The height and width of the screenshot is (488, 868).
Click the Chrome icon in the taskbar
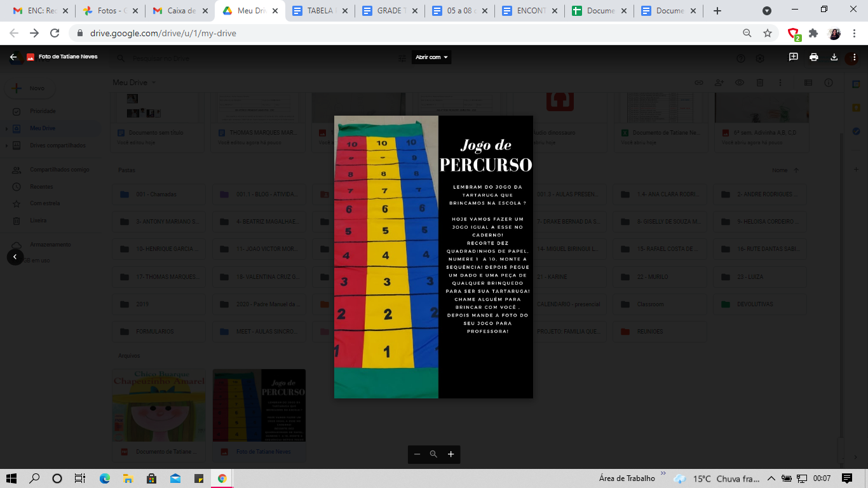click(x=222, y=478)
